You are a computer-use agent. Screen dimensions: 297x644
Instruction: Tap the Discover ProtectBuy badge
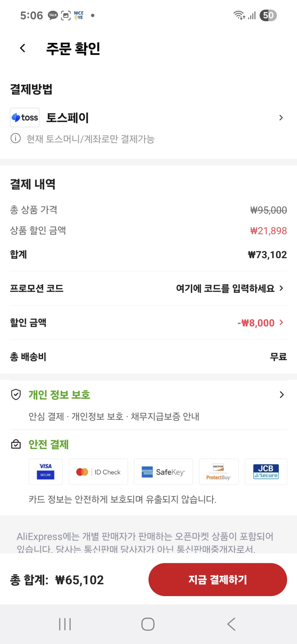pos(218,472)
